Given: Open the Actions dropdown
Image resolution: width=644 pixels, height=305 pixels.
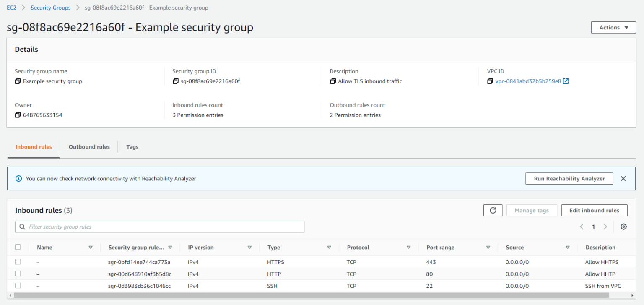Looking at the screenshot, I should tap(613, 27).
